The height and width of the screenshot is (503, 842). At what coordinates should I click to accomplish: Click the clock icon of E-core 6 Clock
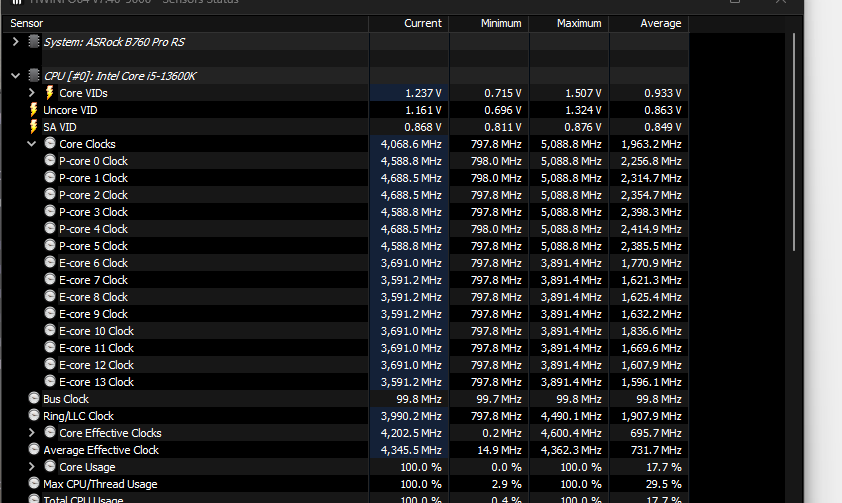click(x=50, y=262)
